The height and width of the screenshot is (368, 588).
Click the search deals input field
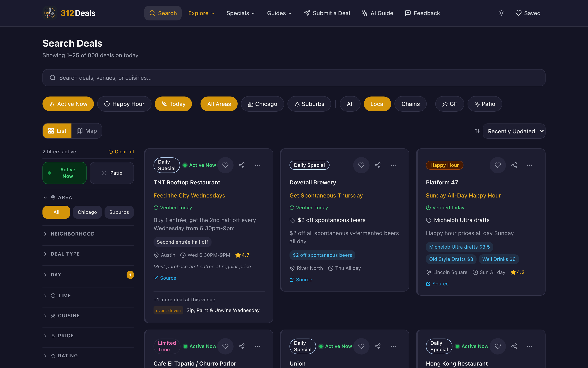click(294, 78)
